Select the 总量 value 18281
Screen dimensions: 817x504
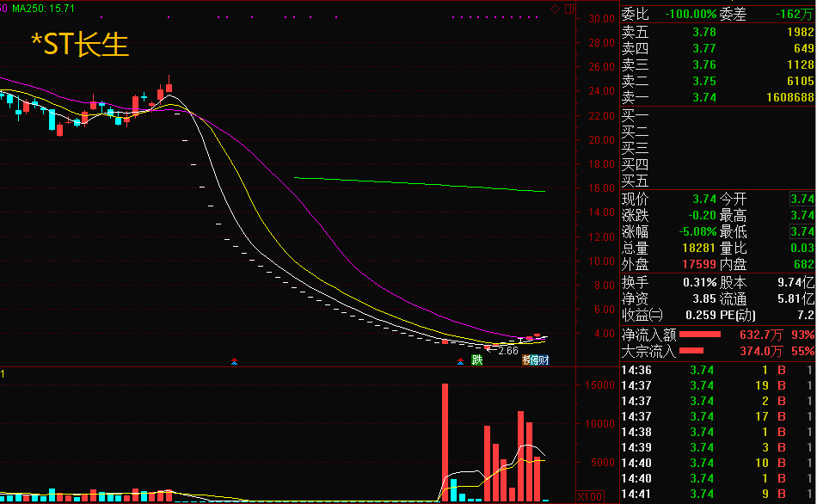(x=698, y=248)
